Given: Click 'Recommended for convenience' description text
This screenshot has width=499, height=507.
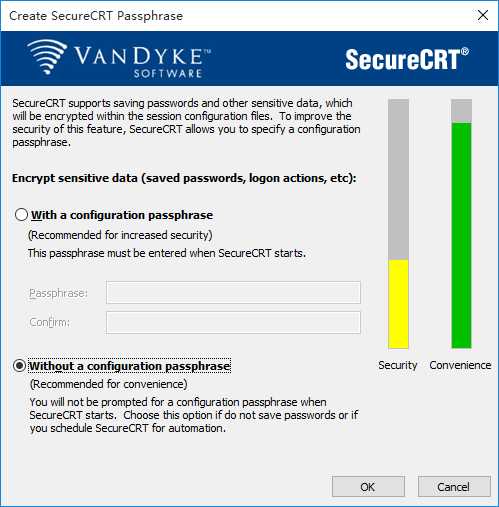Looking at the screenshot, I should (109, 384).
